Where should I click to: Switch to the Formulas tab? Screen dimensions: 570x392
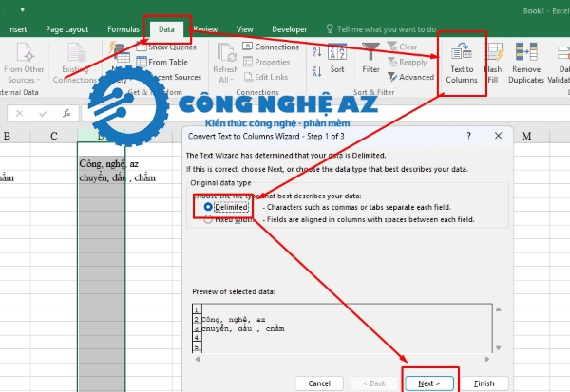[123, 29]
